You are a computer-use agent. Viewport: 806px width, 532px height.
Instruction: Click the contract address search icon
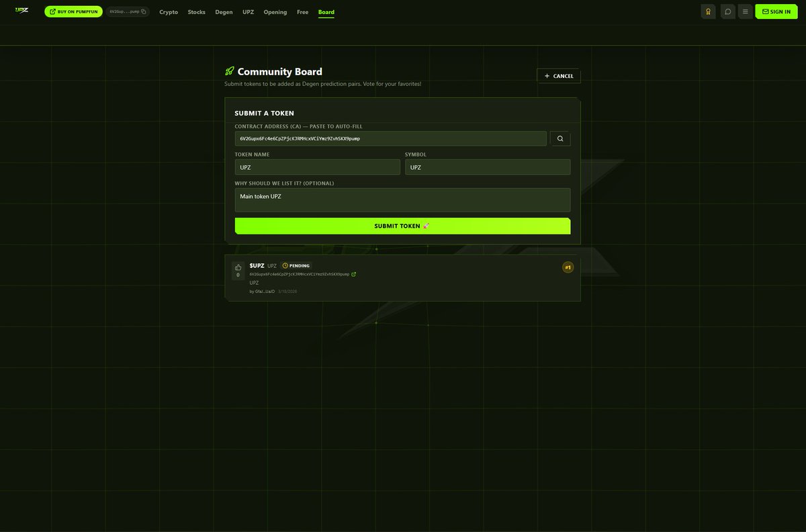560,138
